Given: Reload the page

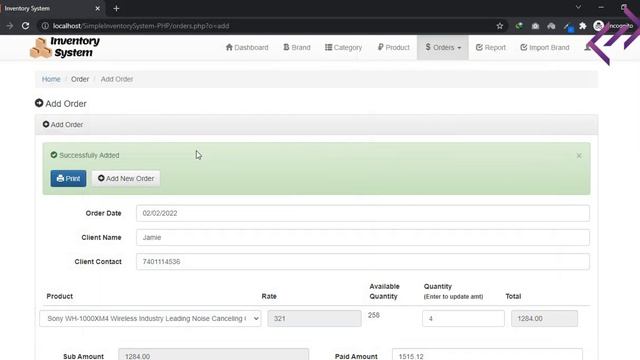Looking at the screenshot, I should pos(25,26).
